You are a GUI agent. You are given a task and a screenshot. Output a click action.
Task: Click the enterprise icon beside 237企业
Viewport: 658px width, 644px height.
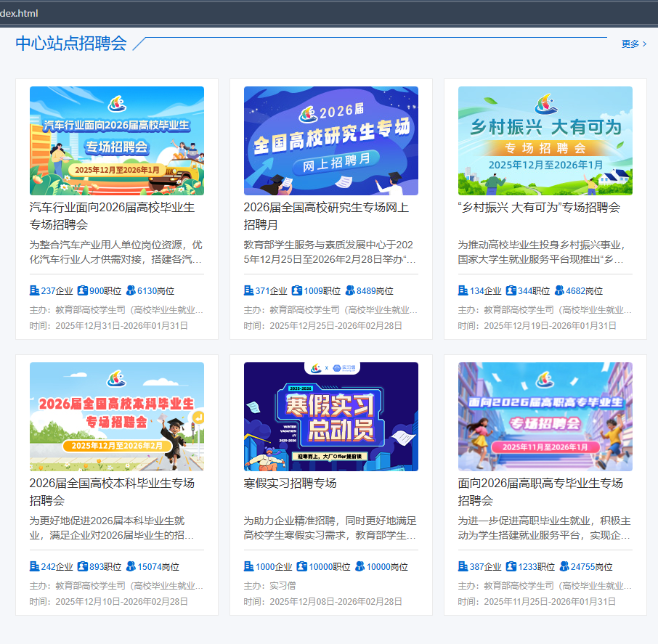click(x=34, y=290)
